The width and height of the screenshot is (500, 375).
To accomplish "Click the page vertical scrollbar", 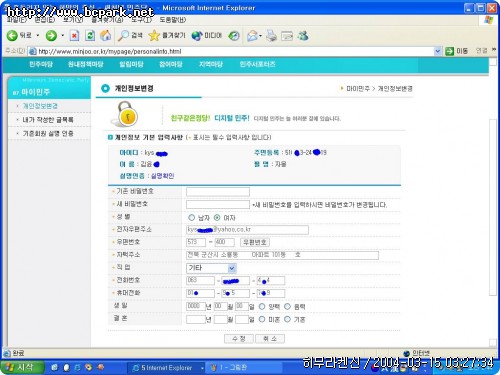I will coord(493,207).
